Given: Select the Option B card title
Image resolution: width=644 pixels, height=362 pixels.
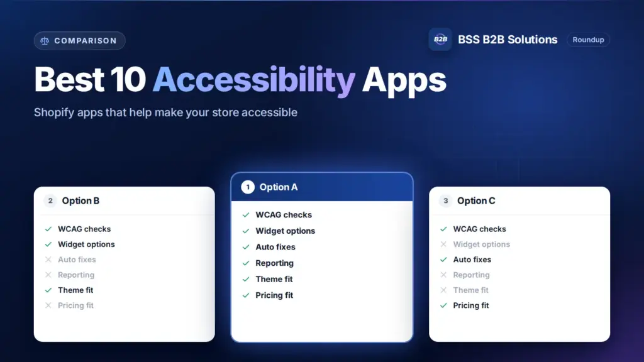Looking at the screenshot, I should 80,200.
